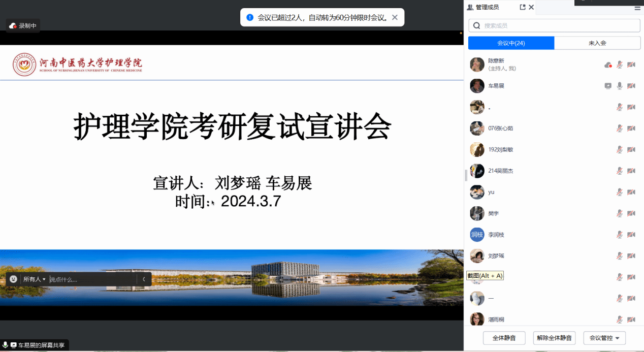Unmute 076张心茹's microphone

pos(620,129)
